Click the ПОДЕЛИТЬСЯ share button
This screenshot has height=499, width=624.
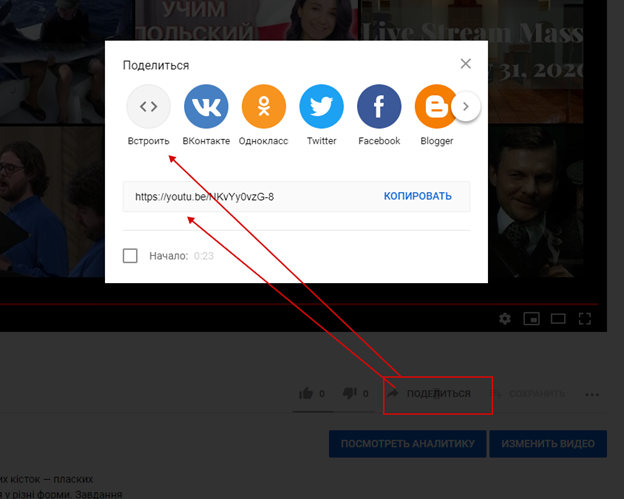click(429, 394)
